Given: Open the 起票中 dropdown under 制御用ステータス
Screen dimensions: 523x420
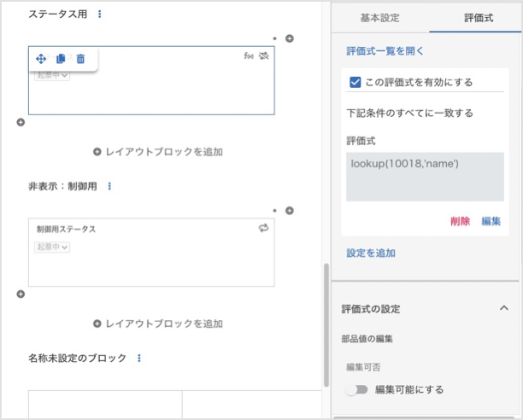Looking at the screenshot, I should [52, 248].
